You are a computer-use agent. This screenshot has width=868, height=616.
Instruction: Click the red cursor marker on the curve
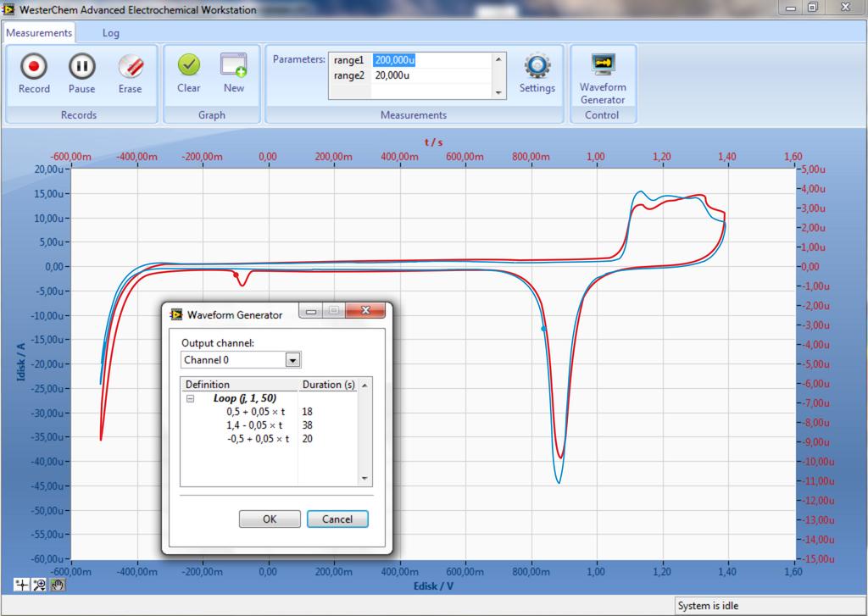click(x=236, y=275)
